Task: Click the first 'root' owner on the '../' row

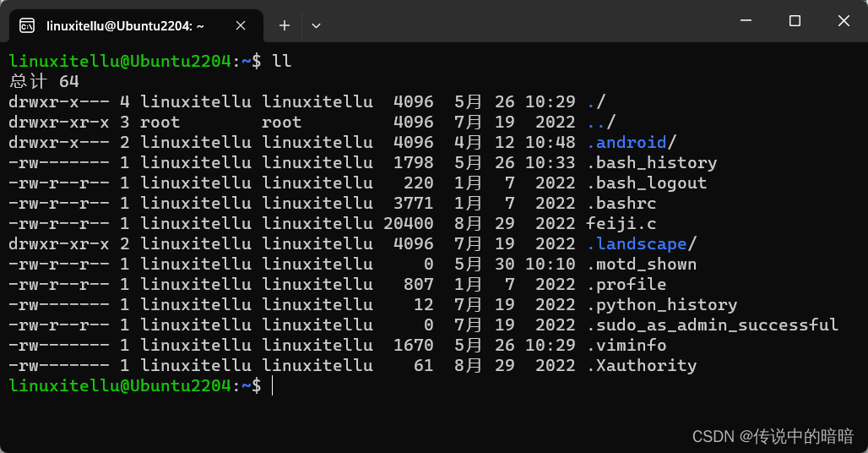Action: [160, 122]
